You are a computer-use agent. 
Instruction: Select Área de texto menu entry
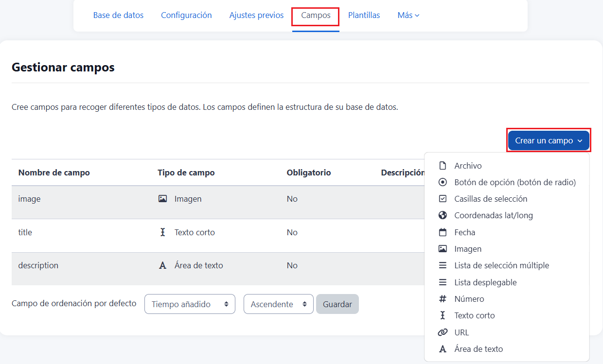[479, 349]
